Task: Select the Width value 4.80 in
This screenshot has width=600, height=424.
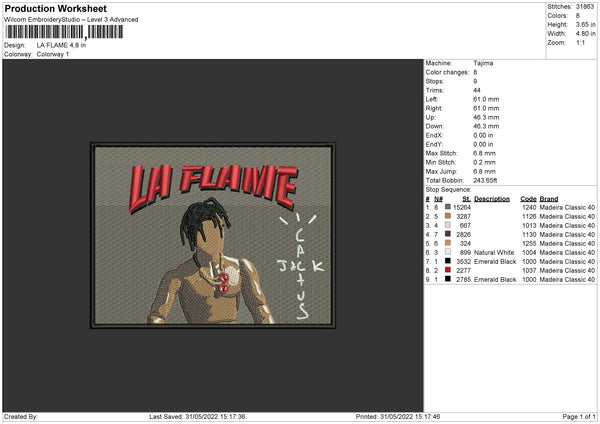Action: [x=585, y=34]
